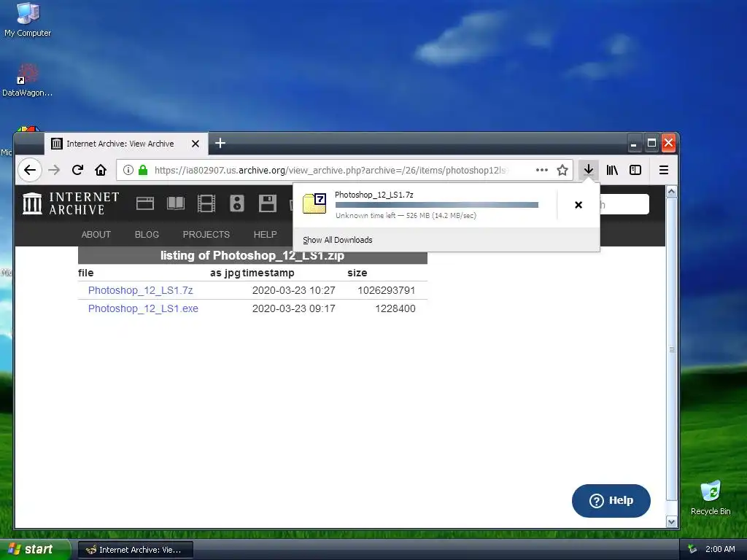Image resolution: width=747 pixels, height=560 pixels.
Task: Select Internet Archive taskbar button
Action: point(135,550)
